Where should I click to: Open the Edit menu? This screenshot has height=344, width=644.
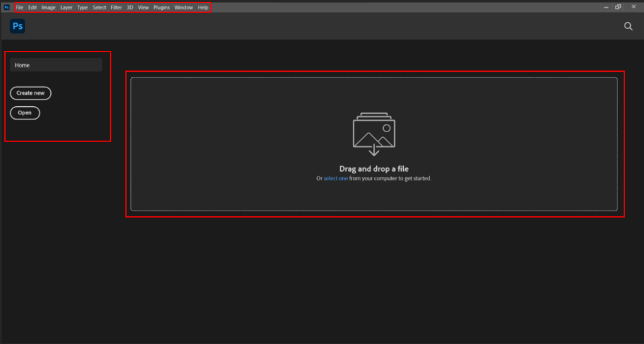tap(32, 8)
